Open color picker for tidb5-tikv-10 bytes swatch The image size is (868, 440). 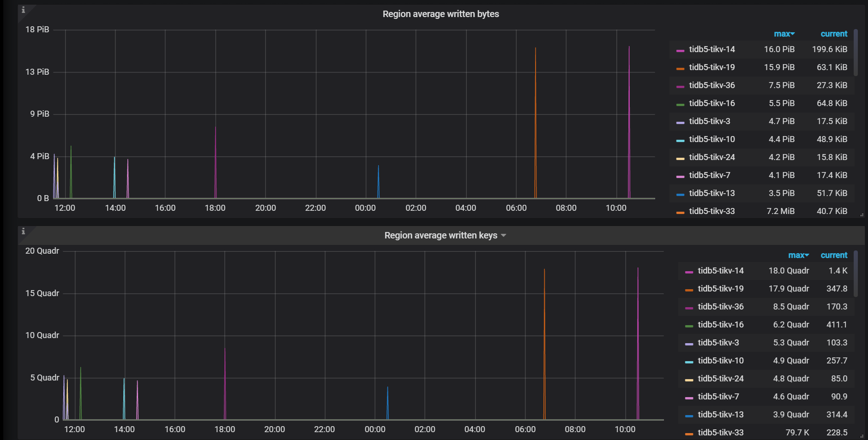tap(680, 141)
